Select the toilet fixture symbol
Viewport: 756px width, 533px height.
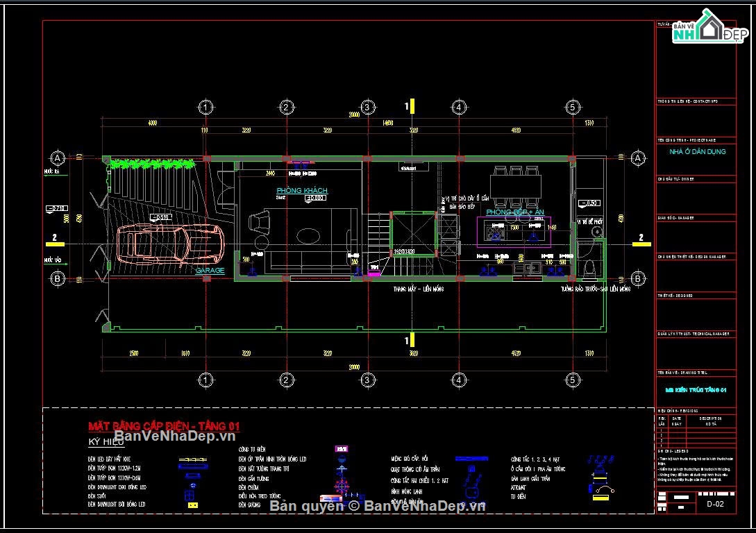[x=589, y=267]
